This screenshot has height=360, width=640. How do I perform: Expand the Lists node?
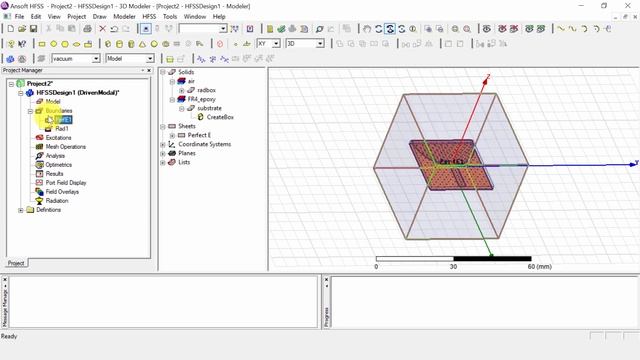point(163,162)
